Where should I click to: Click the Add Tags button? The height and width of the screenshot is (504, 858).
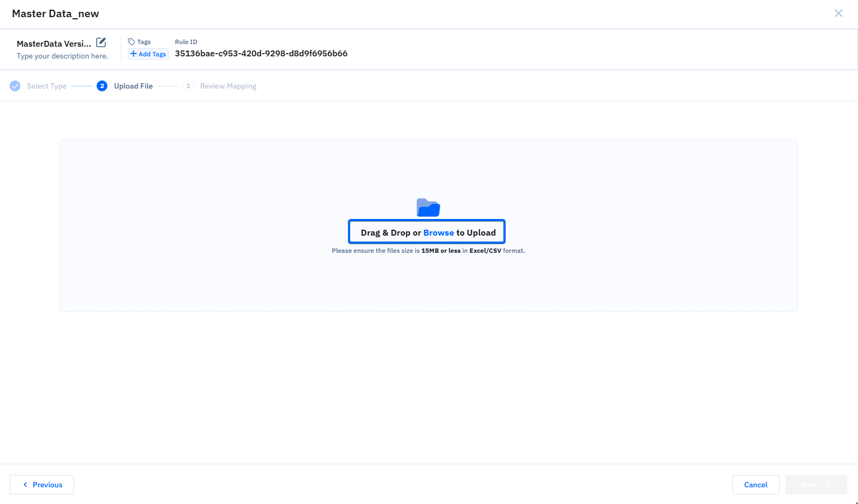click(x=148, y=54)
